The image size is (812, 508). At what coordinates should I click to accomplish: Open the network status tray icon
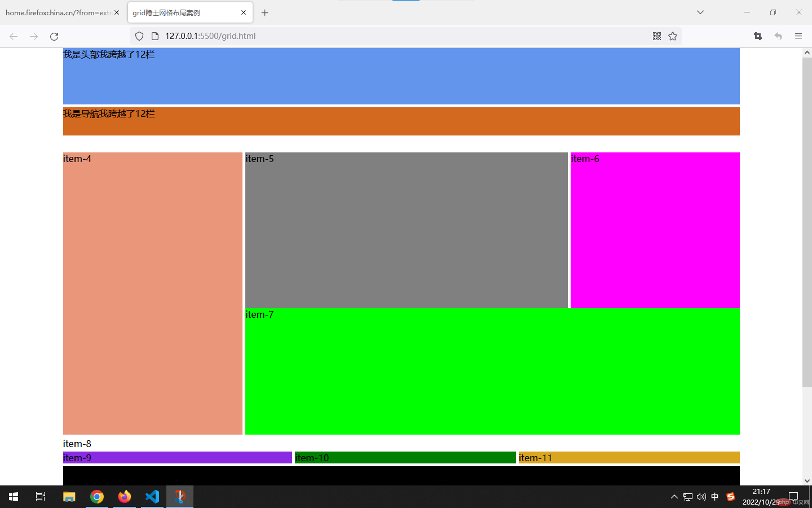[x=688, y=497]
